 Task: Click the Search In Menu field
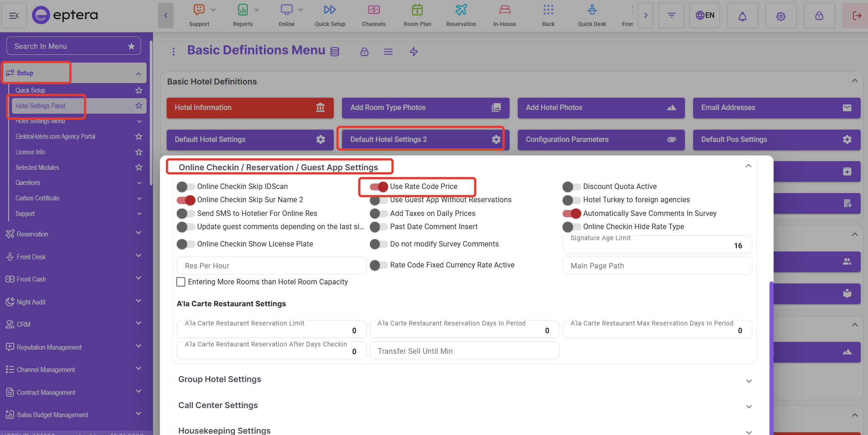coord(68,46)
